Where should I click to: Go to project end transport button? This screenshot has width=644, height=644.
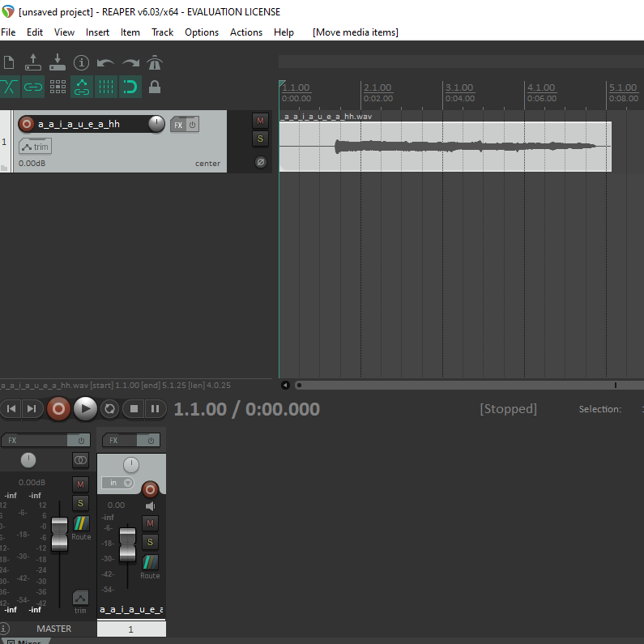32,408
